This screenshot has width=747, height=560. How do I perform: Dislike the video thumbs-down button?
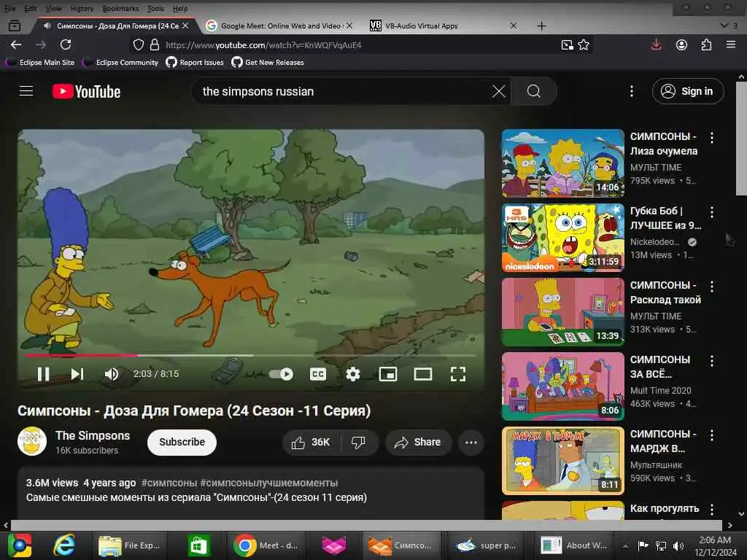tap(359, 443)
